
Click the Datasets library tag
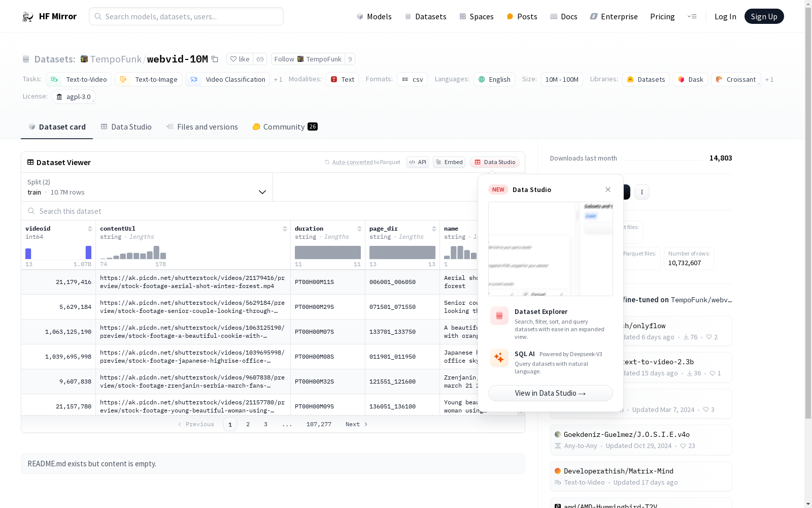[646, 79]
